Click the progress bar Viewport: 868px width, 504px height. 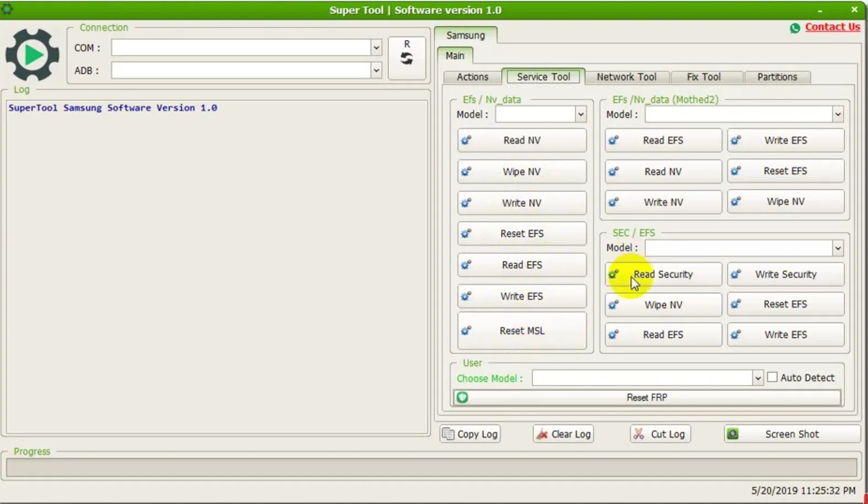coord(432,467)
